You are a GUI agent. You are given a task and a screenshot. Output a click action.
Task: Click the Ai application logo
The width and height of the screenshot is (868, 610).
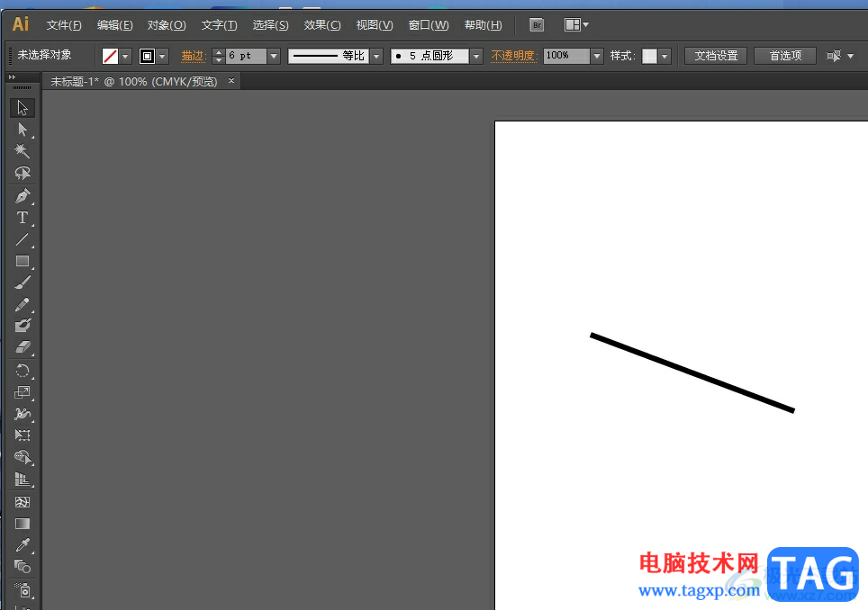coord(21,24)
